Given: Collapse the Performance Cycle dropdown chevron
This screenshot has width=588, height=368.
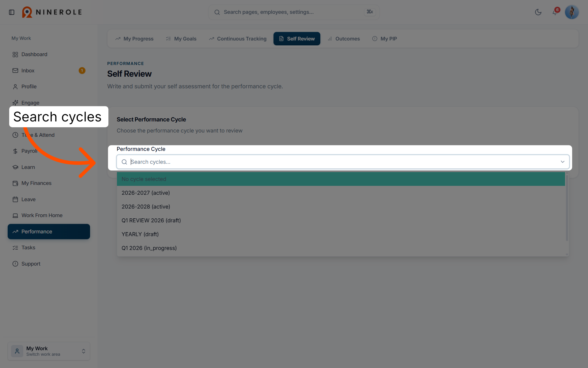Looking at the screenshot, I should [562, 162].
